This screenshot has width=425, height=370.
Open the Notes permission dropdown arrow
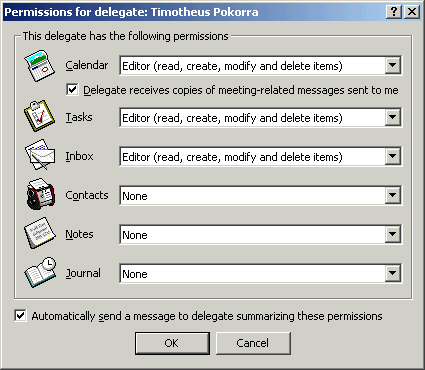(x=393, y=234)
